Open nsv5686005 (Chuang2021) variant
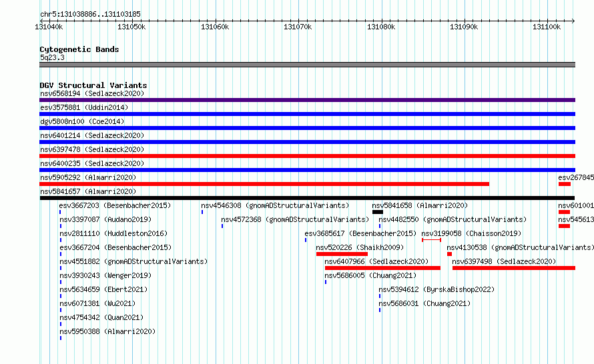The width and height of the screenshot is (594, 364). tap(370, 275)
